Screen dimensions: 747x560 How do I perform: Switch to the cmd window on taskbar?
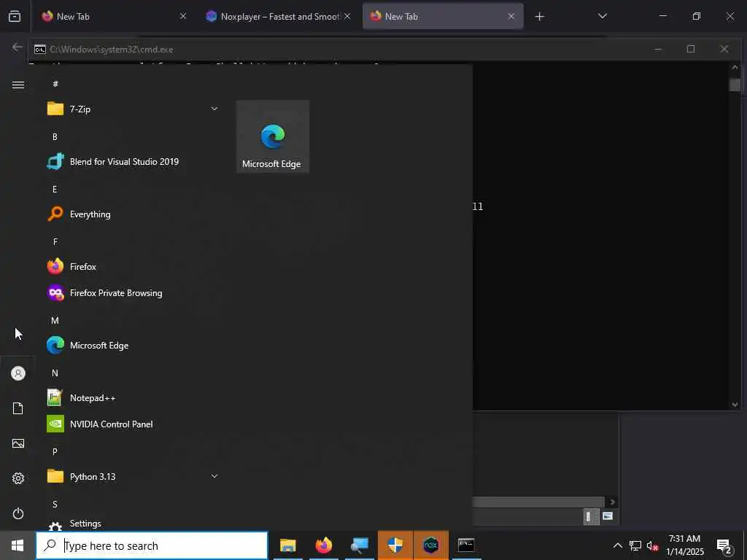click(x=466, y=545)
